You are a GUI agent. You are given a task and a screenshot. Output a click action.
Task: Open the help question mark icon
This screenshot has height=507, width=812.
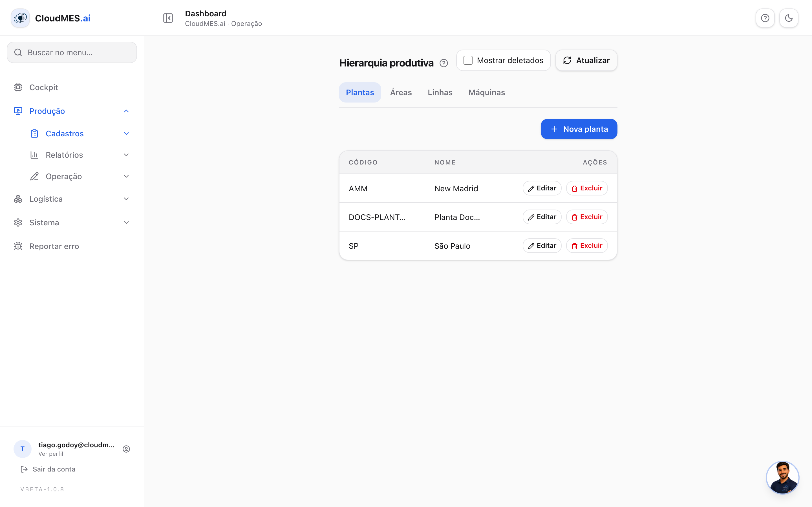(765, 18)
